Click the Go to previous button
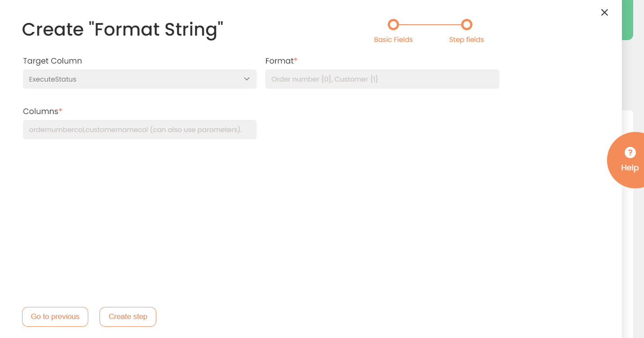The height and width of the screenshot is (338, 644). click(x=55, y=317)
